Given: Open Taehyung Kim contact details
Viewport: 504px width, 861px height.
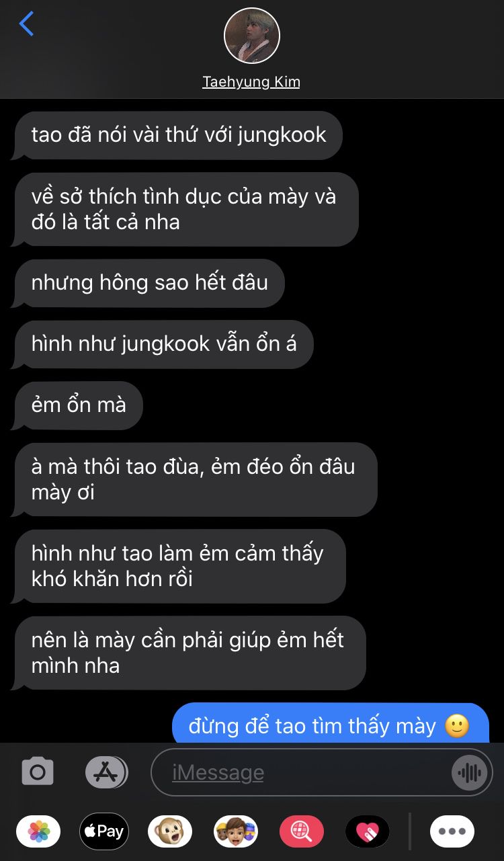Looking at the screenshot, I should click(251, 82).
